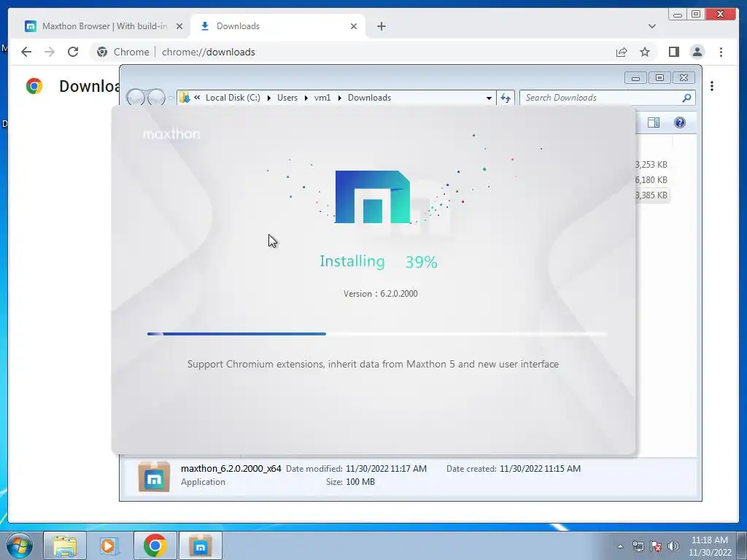Open the Downloads page three-dot menu
This screenshot has height=560, width=747.
(x=712, y=86)
